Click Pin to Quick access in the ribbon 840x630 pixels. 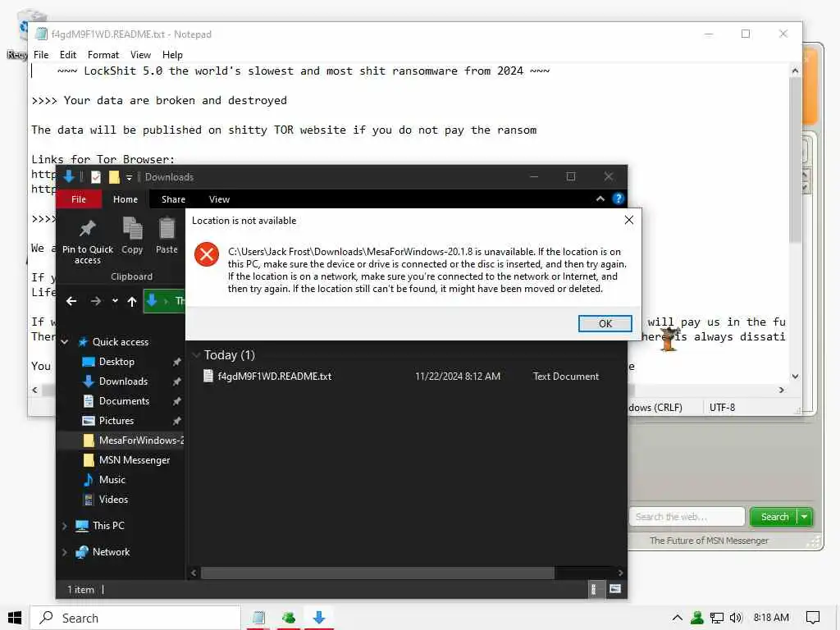[x=87, y=242]
